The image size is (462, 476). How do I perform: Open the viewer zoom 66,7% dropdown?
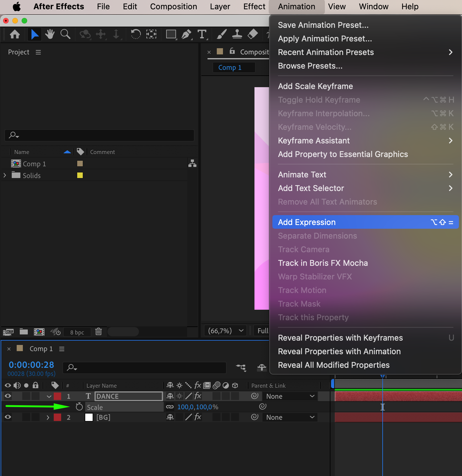coord(225,331)
